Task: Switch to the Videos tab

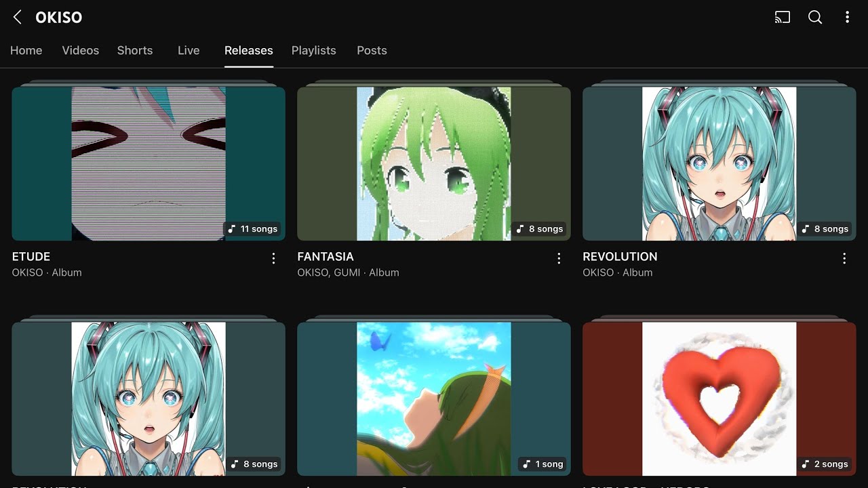Action: [x=81, y=51]
